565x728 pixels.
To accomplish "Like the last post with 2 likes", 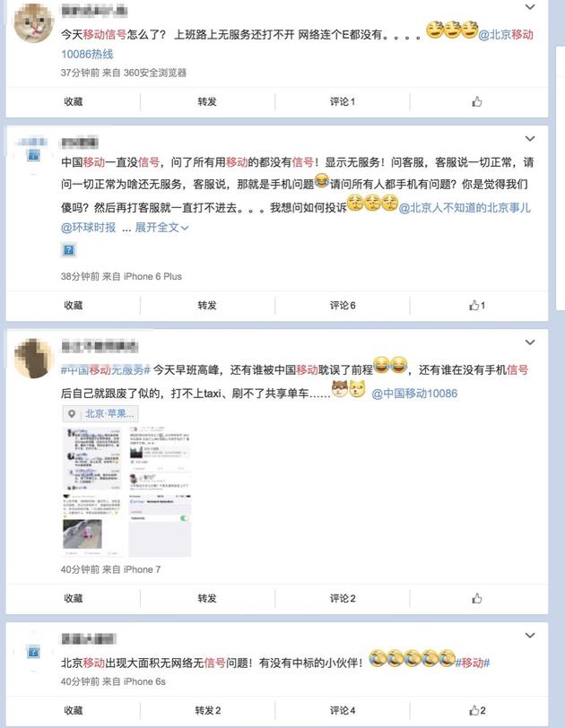I will click(477, 710).
